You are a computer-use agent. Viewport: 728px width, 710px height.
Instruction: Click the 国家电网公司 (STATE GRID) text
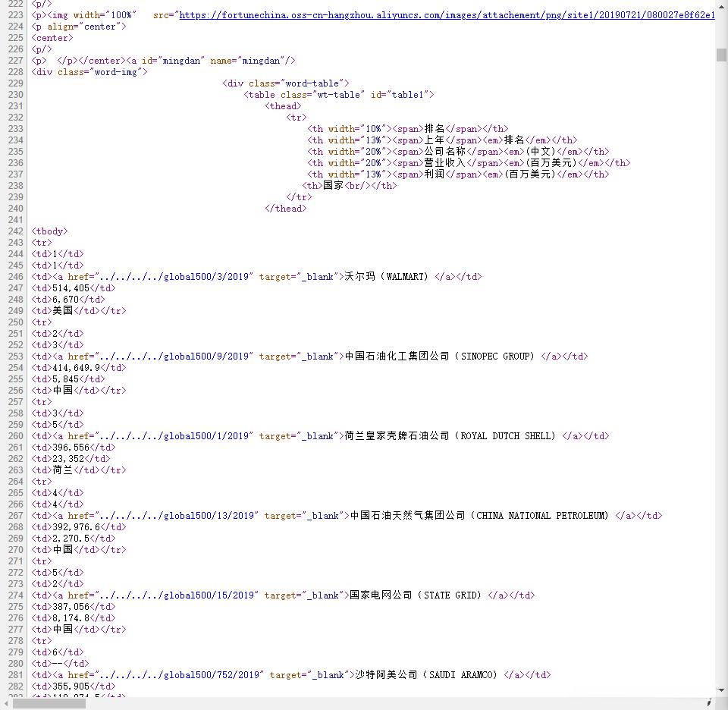tap(415, 595)
